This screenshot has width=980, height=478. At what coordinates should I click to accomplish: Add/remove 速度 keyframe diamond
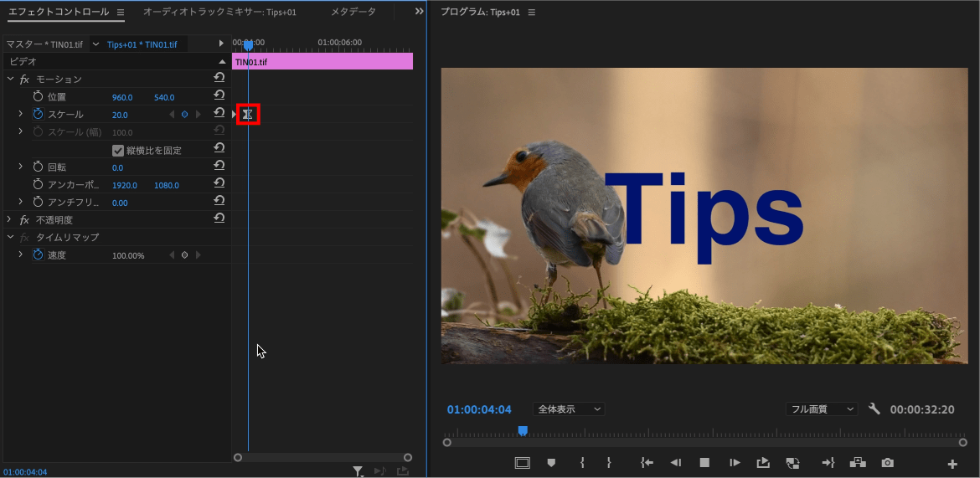pyautogui.click(x=184, y=255)
